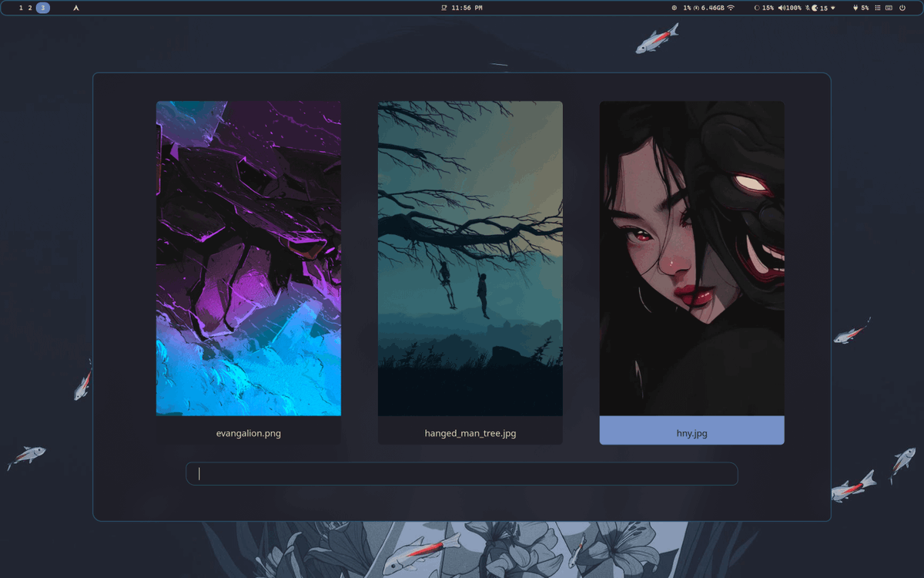Click the evangalion.png file name label
924x578 pixels.
point(249,433)
